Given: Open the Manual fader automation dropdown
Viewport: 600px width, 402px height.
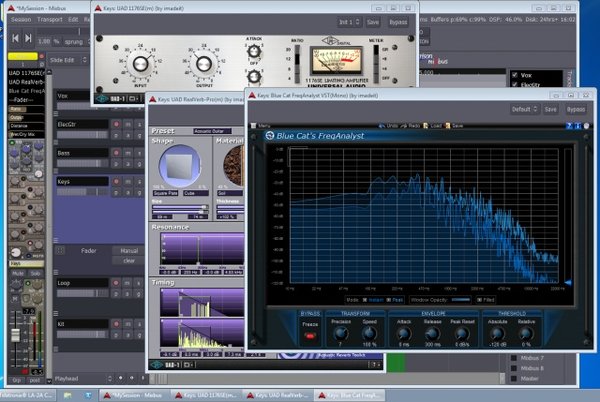Looking at the screenshot, I should click(129, 251).
